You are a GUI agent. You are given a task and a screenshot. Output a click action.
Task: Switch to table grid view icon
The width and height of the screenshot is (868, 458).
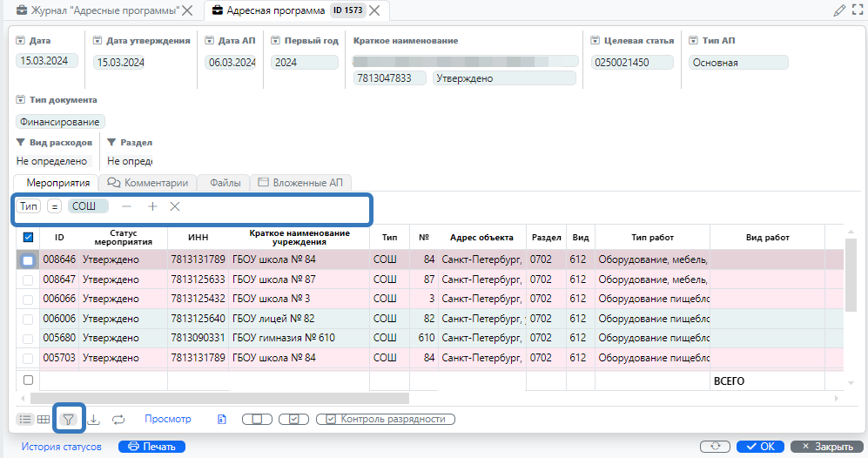pos(43,419)
